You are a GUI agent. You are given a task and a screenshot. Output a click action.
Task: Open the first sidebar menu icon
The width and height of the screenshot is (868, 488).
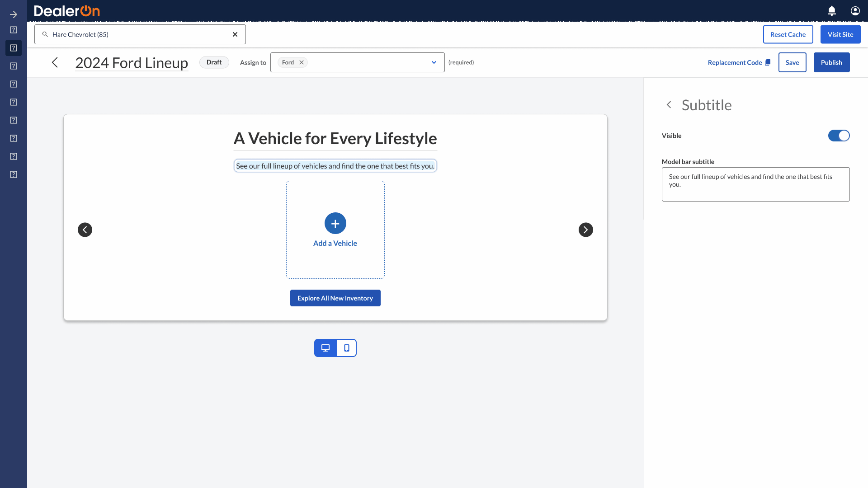[x=14, y=30]
